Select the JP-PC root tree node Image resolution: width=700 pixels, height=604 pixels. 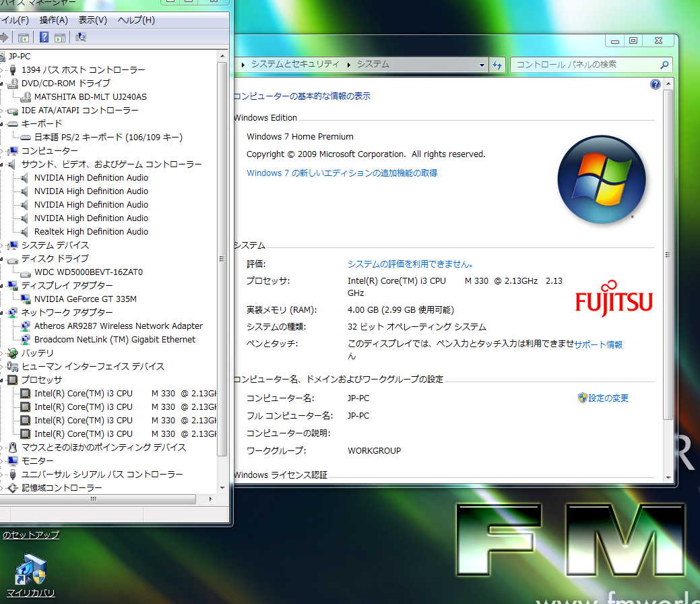tap(20, 57)
